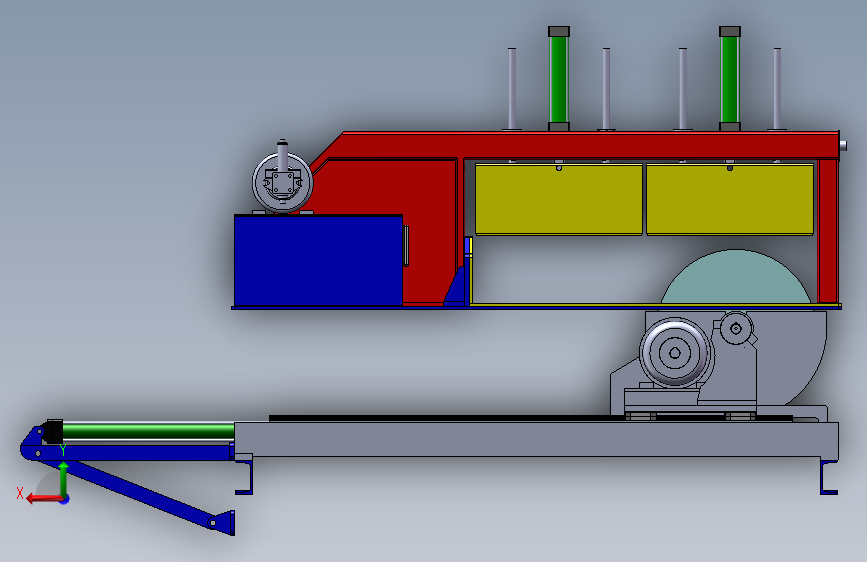This screenshot has height=562, width=867.
Task: Select the green Y axis arrow of triad
Action: [x=64, y=480]
